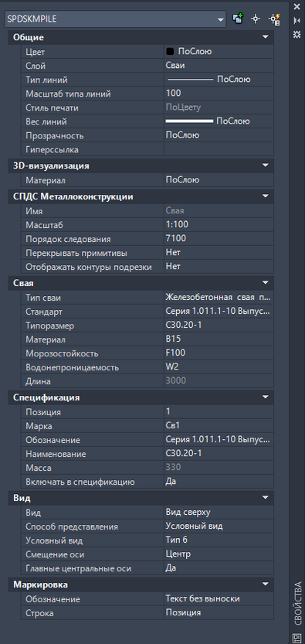305x644 pixels.
Task: Collapse the Общие section
Action: click(x=266, y=37)
